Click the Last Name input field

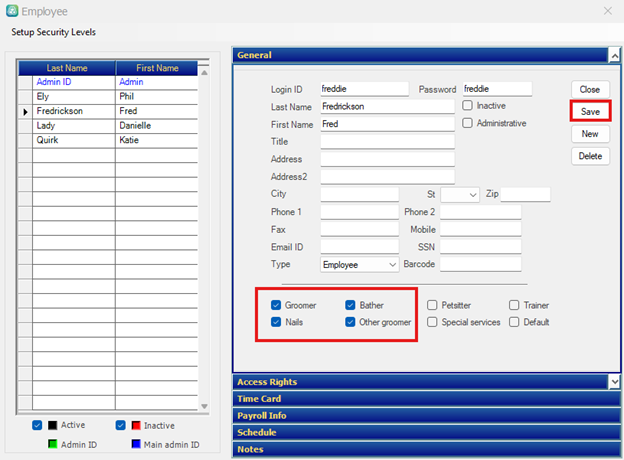tap(388, 106)
